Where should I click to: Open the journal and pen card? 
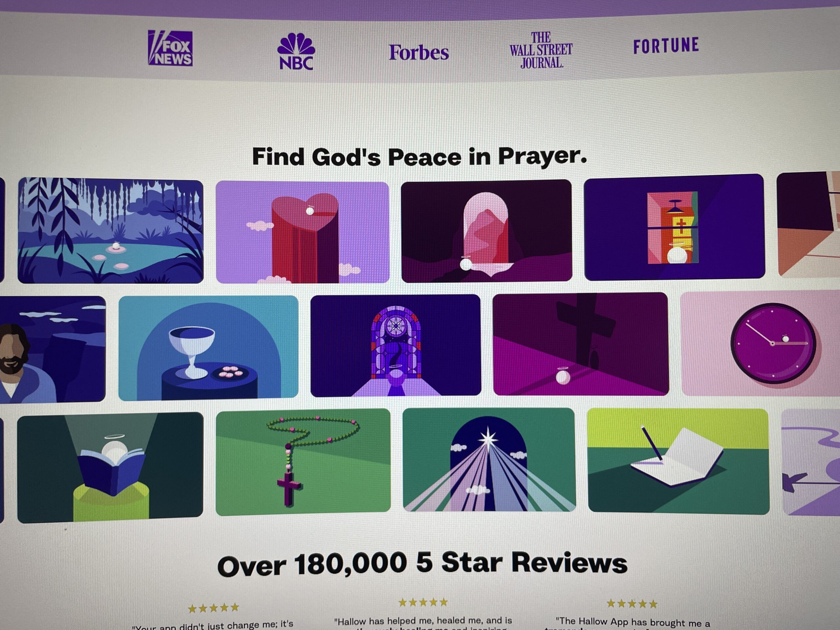point(678,461)
